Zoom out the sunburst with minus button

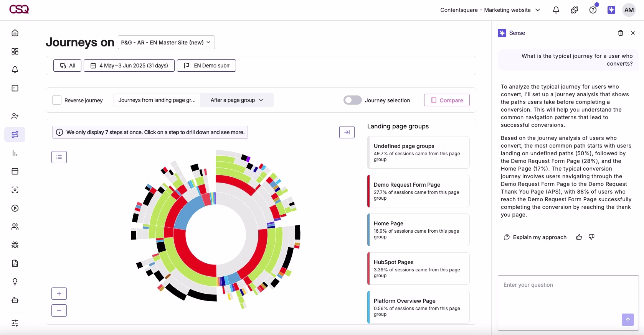coord(59,310)
